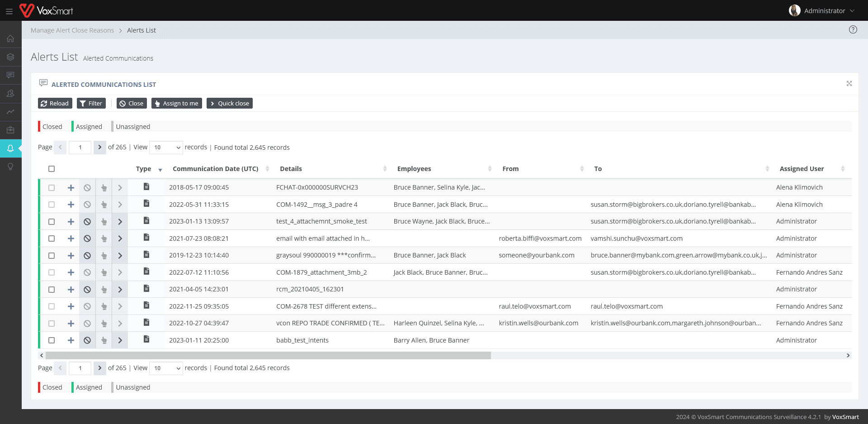Viewport: 868px width, 424px height.
Task: Select checkbox for graysoul 990000019 row
Action: tap(52, 256)
